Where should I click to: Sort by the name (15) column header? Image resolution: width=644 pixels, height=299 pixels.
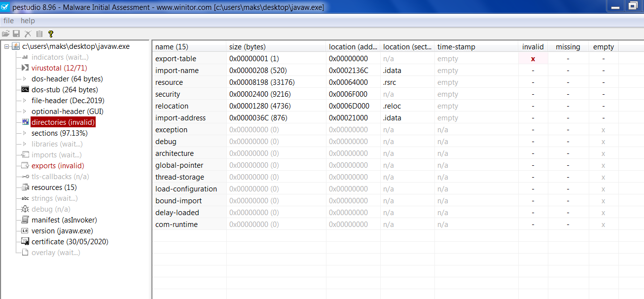189,47
